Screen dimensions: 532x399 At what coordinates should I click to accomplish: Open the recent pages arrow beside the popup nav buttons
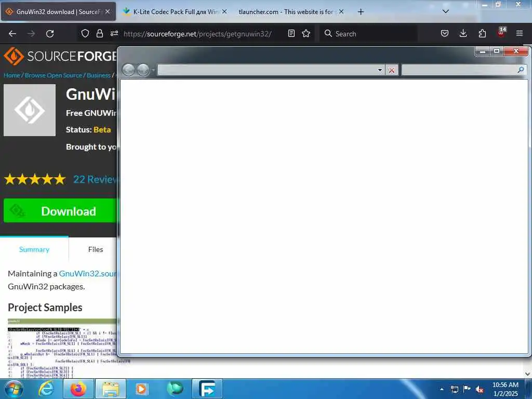[x=153, y=70]
